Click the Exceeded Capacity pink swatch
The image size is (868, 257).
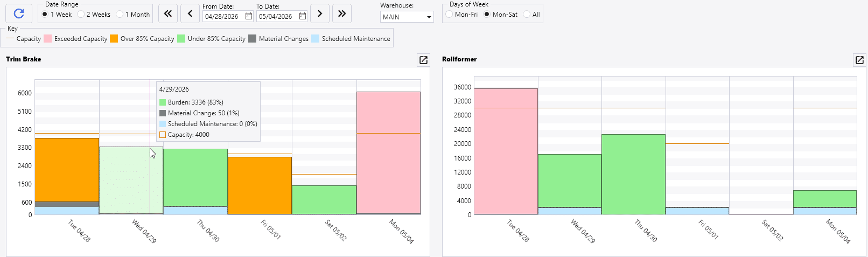(48, 39)
